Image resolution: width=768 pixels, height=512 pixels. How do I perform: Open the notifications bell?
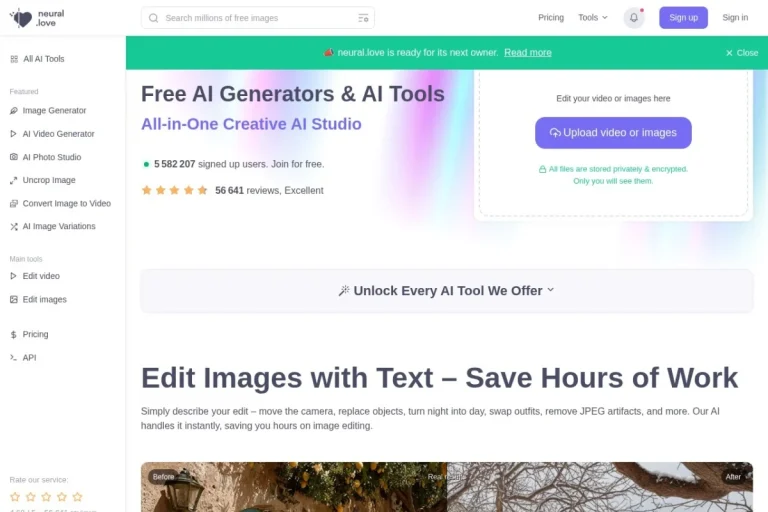point(633,18)
